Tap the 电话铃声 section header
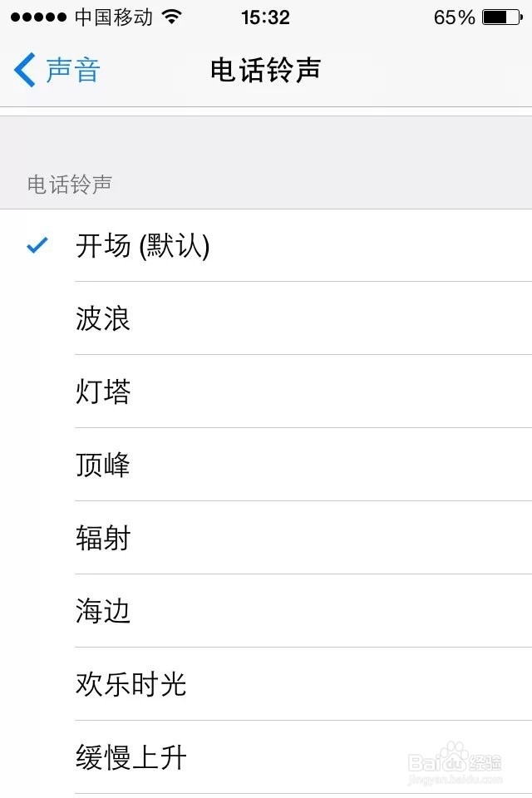The height and width of the screenshot is (798, 532). pyautogui.click(x=70, y=185)
